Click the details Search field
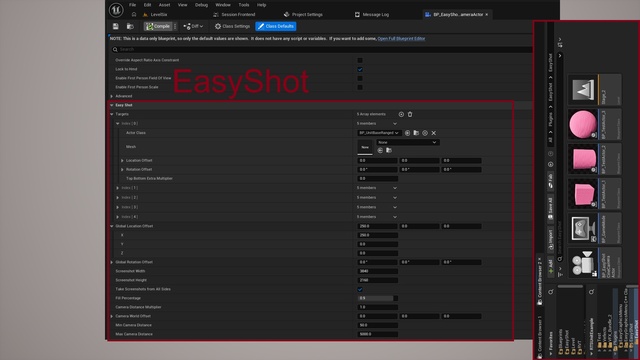This screenshot has height=360, width=640. pyautogui.click(x=322, y=49)
